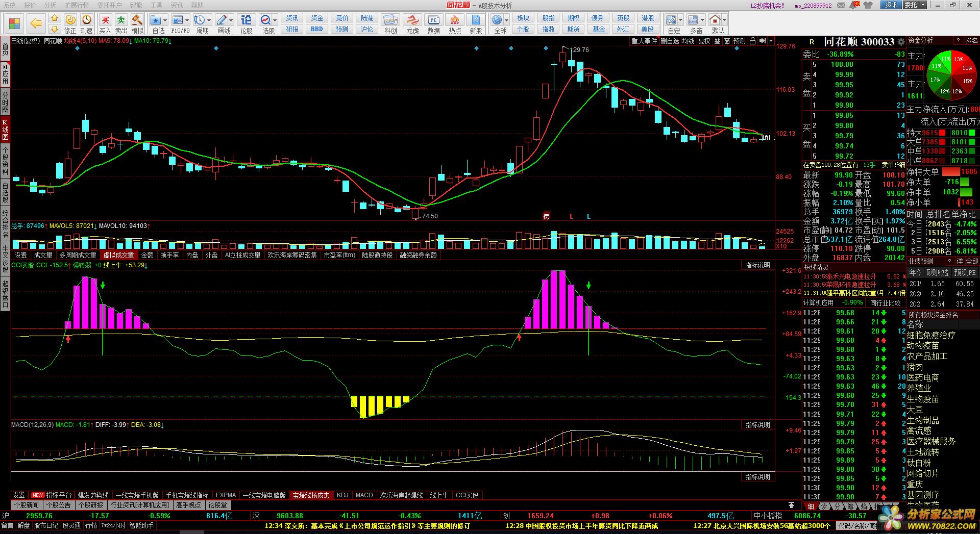Image resolution: width=980 pixels, height=534 pixels.
Task: Open the 委托 dropdown in title bar
Action: tap(914, 5)
